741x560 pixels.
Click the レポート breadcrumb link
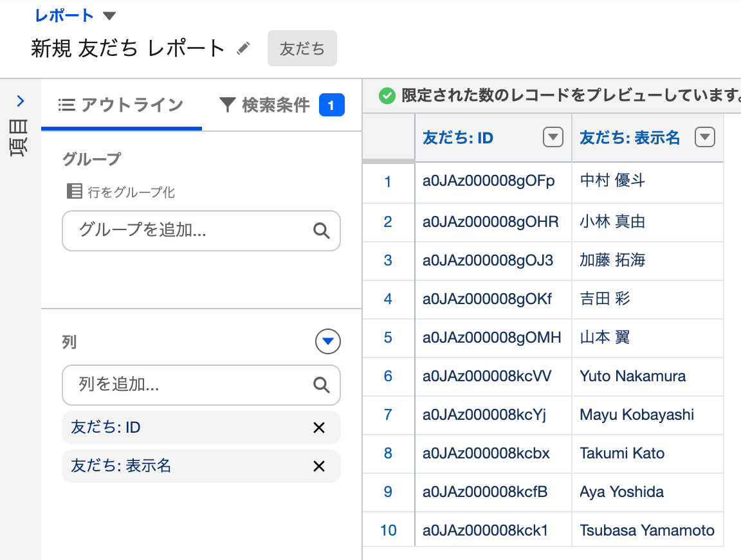click(x=64, y=15)
